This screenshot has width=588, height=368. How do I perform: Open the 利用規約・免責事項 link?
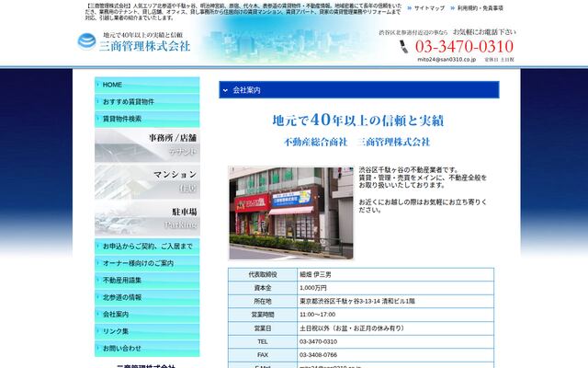481,8
